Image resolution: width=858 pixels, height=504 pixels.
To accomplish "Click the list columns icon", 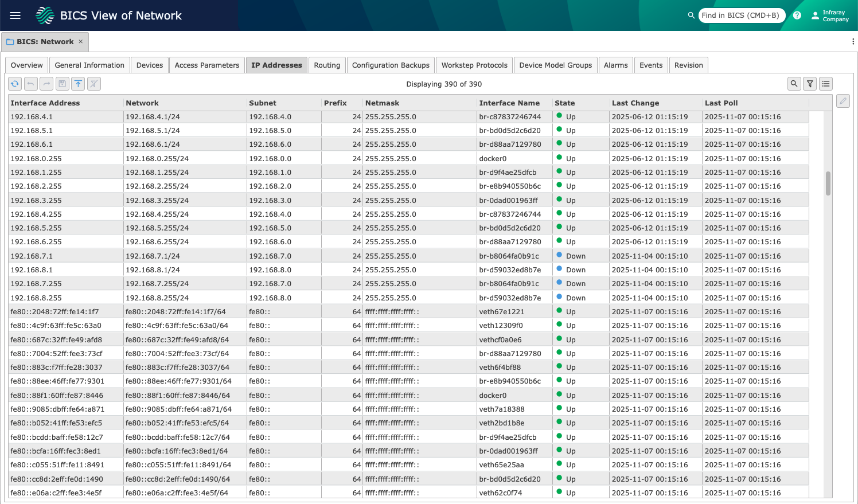I will [x=826, y=84].
